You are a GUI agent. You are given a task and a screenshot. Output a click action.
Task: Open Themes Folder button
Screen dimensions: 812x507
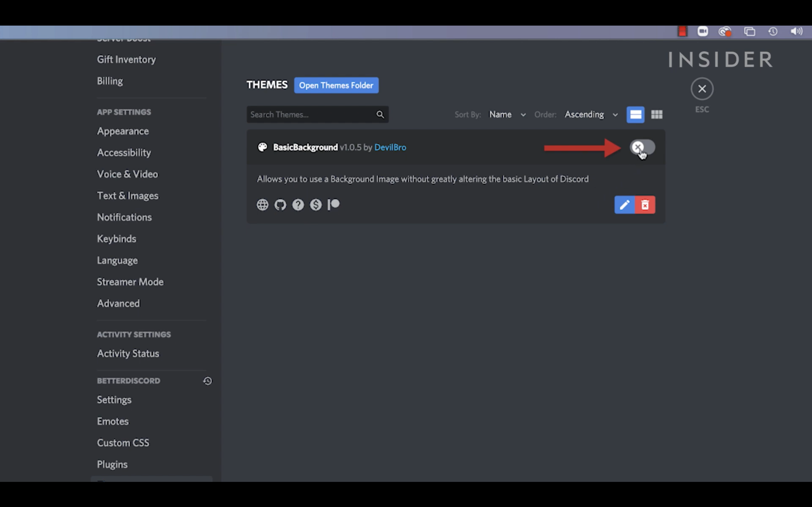[x=336, y=85]
